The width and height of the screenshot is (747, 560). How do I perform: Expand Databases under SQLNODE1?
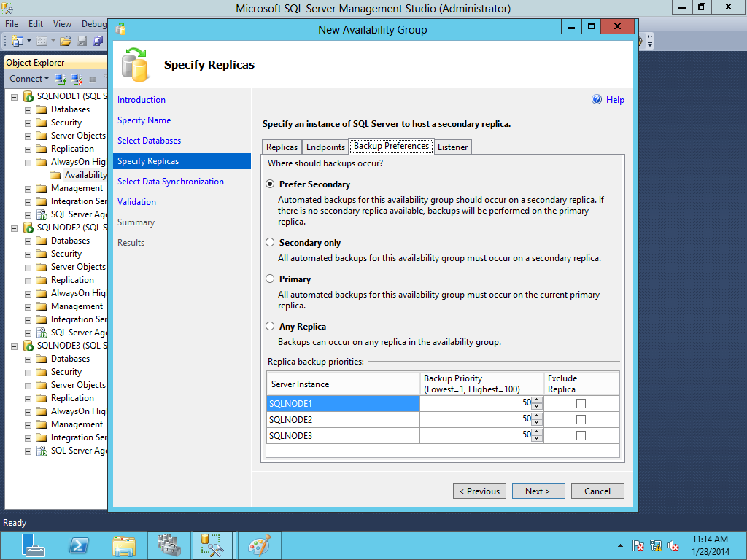tap(28, 110)
